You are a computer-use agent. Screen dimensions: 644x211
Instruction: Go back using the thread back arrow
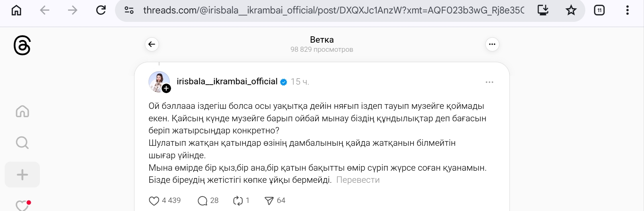pyautogui.click(x=152, y=44)
